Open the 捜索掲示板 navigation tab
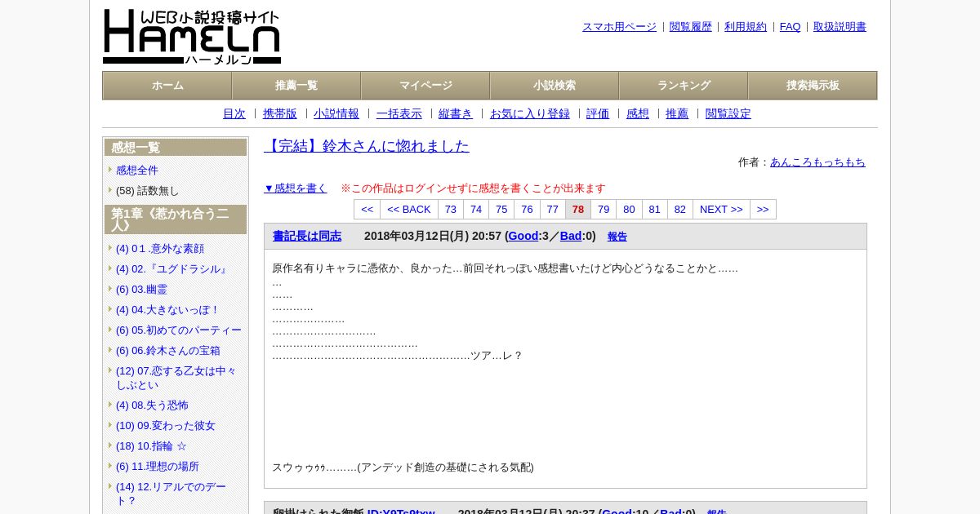 click(x=813, y=86)
